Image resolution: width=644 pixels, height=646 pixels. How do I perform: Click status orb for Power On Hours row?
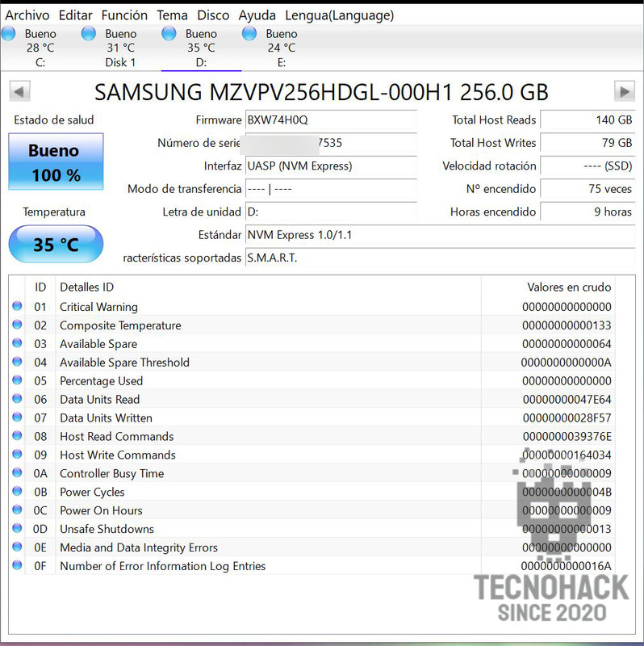tap(17, 510)
